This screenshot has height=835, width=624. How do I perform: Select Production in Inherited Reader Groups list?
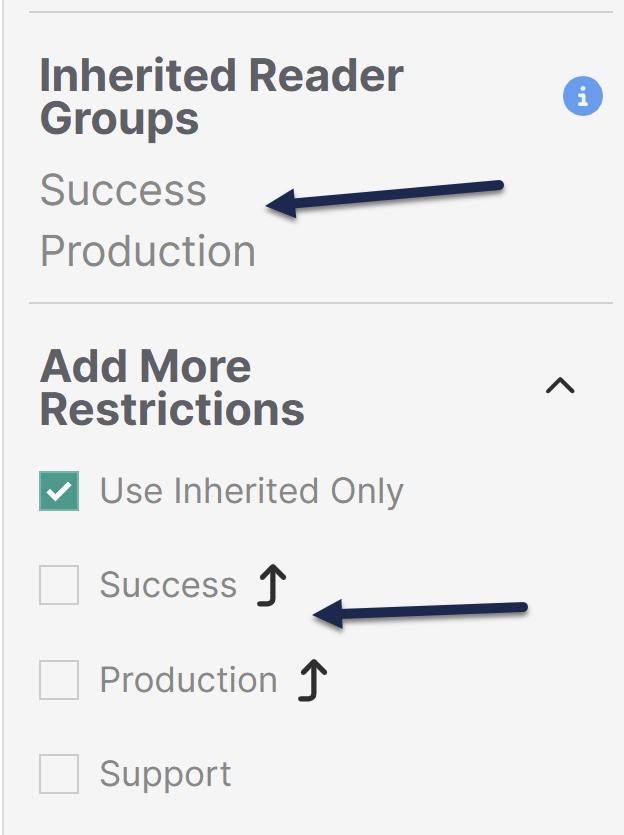[148, 251]
